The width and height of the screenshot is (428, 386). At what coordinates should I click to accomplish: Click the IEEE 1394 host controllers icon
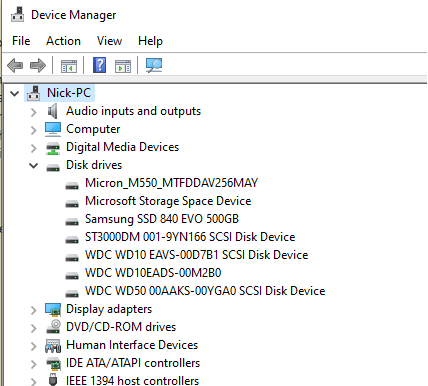click(53, 380)
